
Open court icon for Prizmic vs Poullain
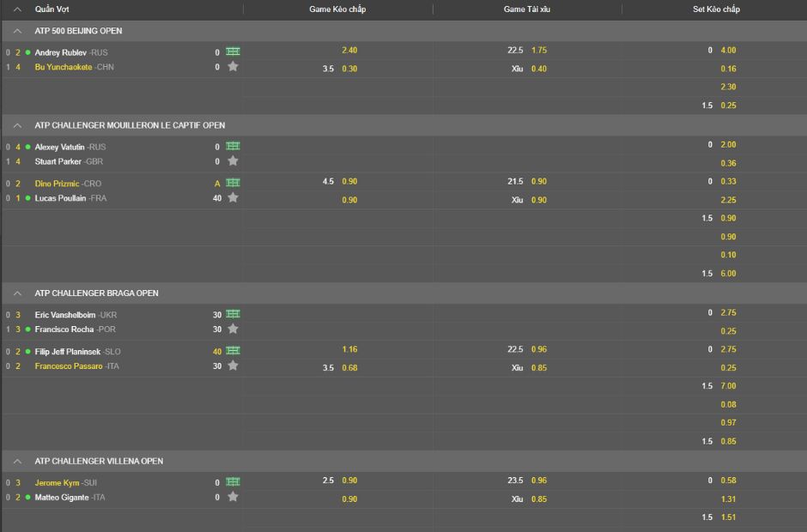click(233, 183)
